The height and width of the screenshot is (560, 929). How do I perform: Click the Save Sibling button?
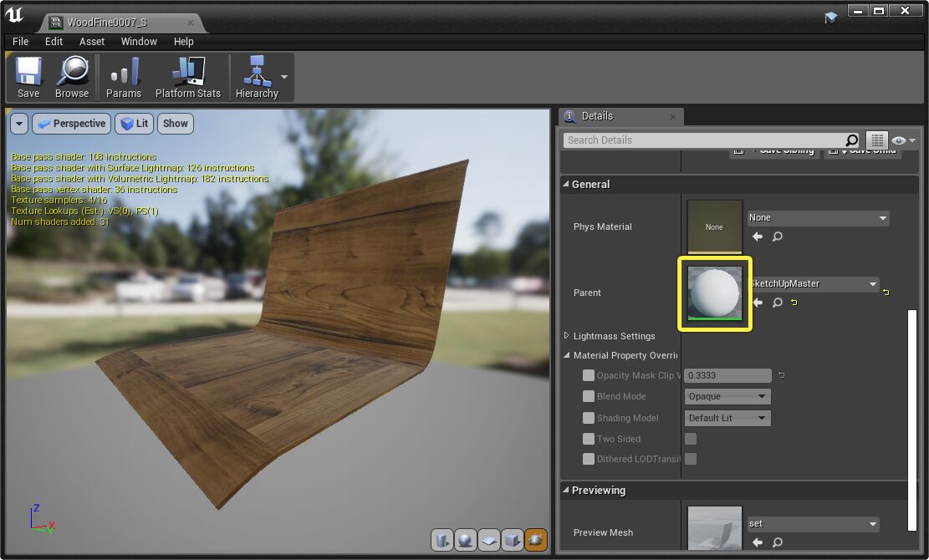click(776, 150)
